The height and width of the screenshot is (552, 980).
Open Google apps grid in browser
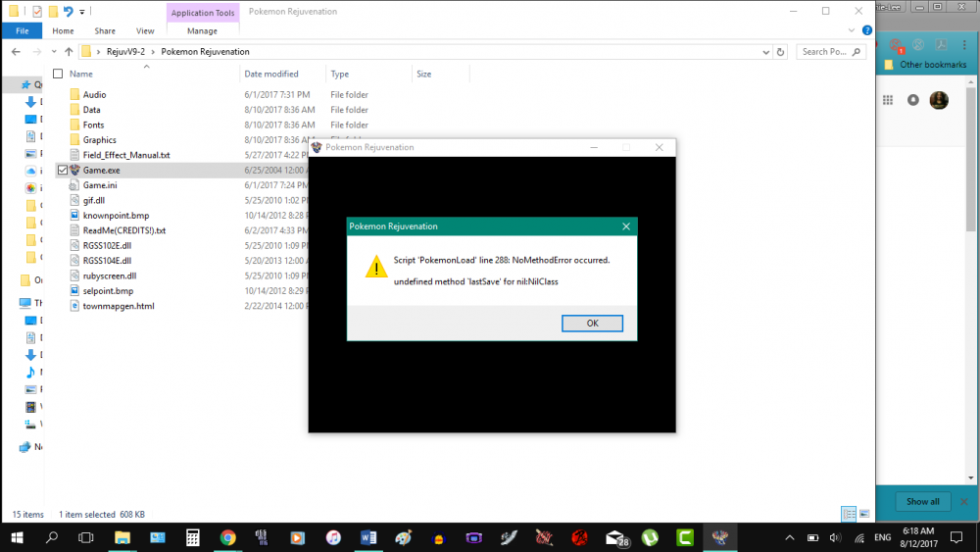pyautogui.click(x=888, y=100)
